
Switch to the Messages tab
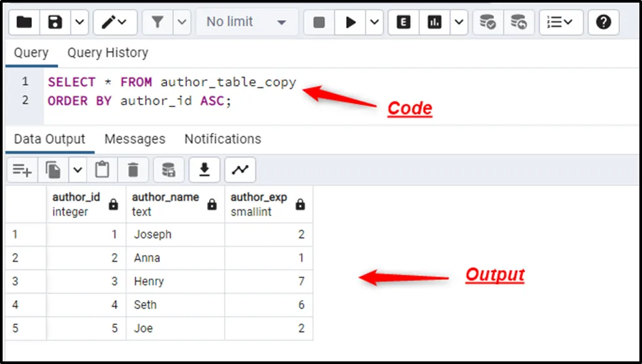tap(135, 139)
